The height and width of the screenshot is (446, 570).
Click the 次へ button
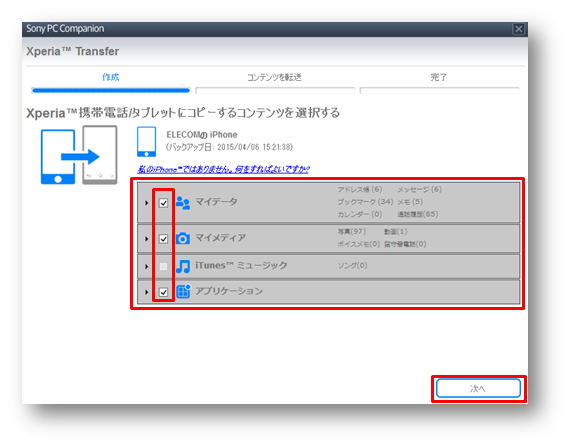478,388
